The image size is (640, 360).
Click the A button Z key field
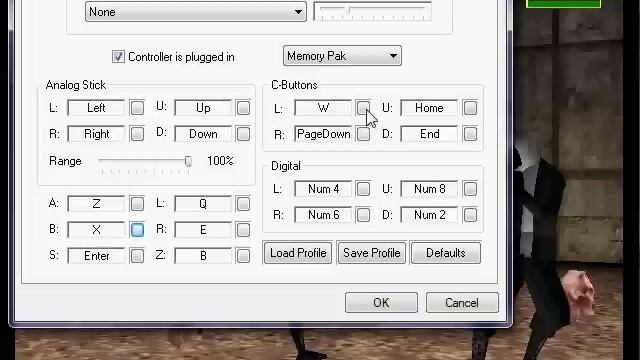click(x=96, y=204)
